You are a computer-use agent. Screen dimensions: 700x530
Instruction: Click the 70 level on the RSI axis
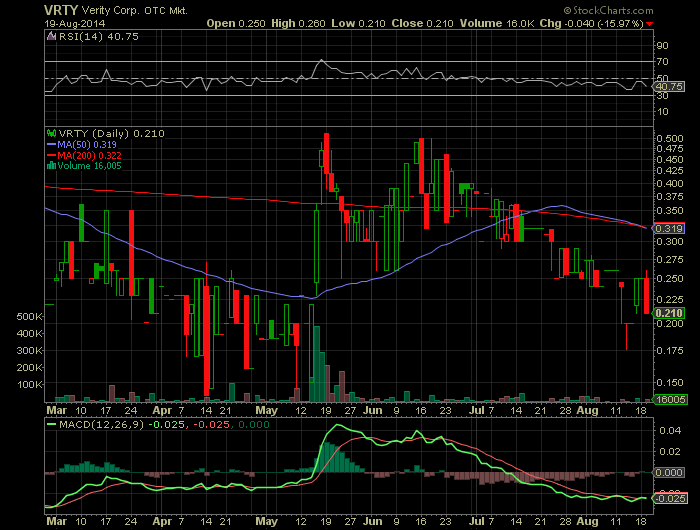(x=662, y=62)
